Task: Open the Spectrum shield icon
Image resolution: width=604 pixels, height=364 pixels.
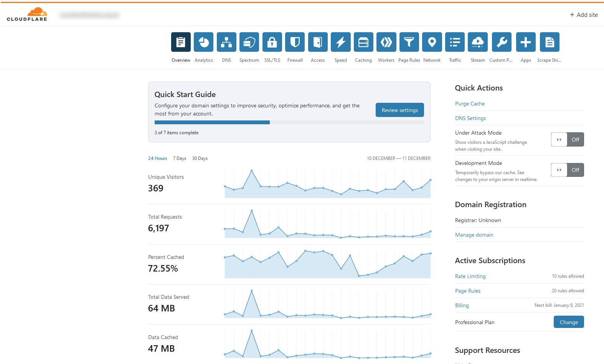Action: tap(249, 42)
